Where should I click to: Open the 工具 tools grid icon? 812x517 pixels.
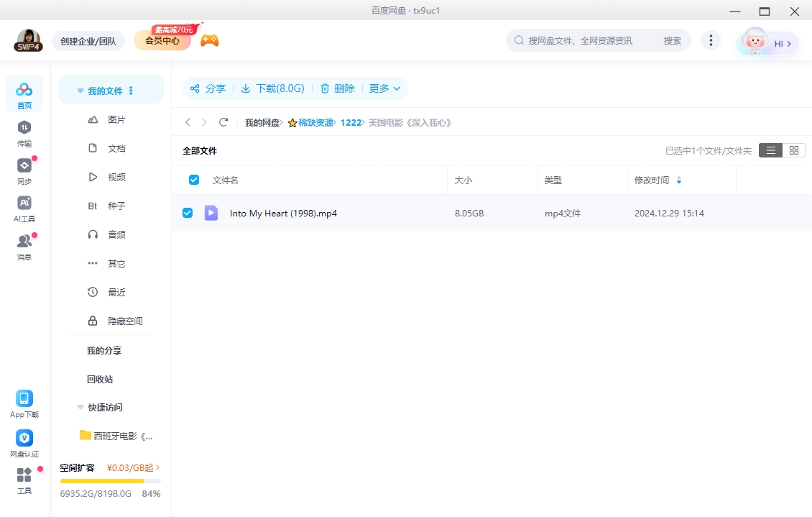pyautogui.click(x=24, y=476)
